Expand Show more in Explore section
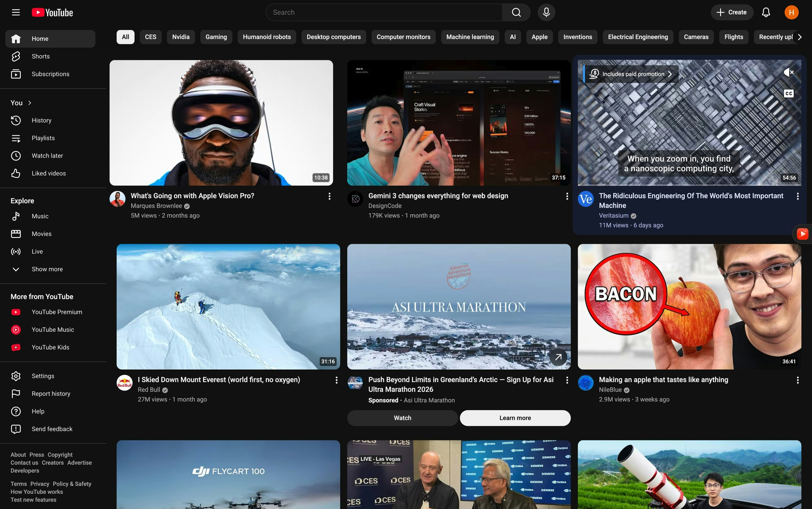Viewport: 812px width, 509px height. tap(47, 269)
